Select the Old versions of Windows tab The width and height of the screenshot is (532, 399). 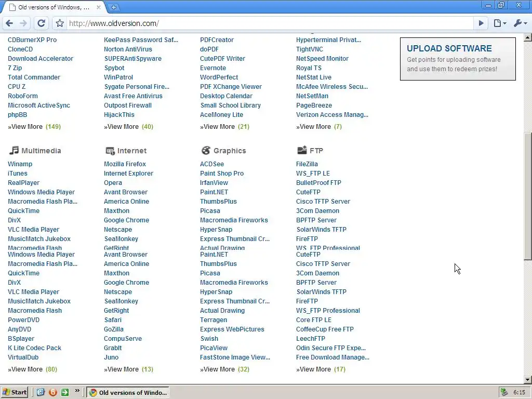[x=54, y=7]
